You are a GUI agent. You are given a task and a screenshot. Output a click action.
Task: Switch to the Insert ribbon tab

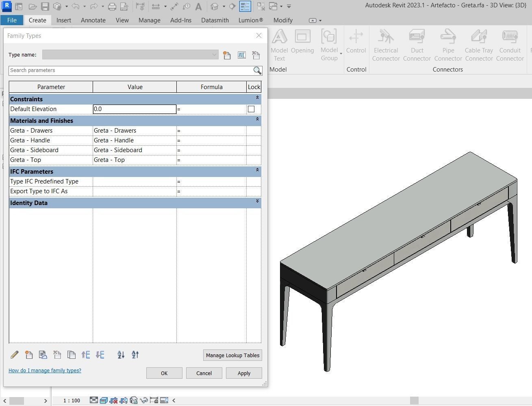click(x=64, y=20)
